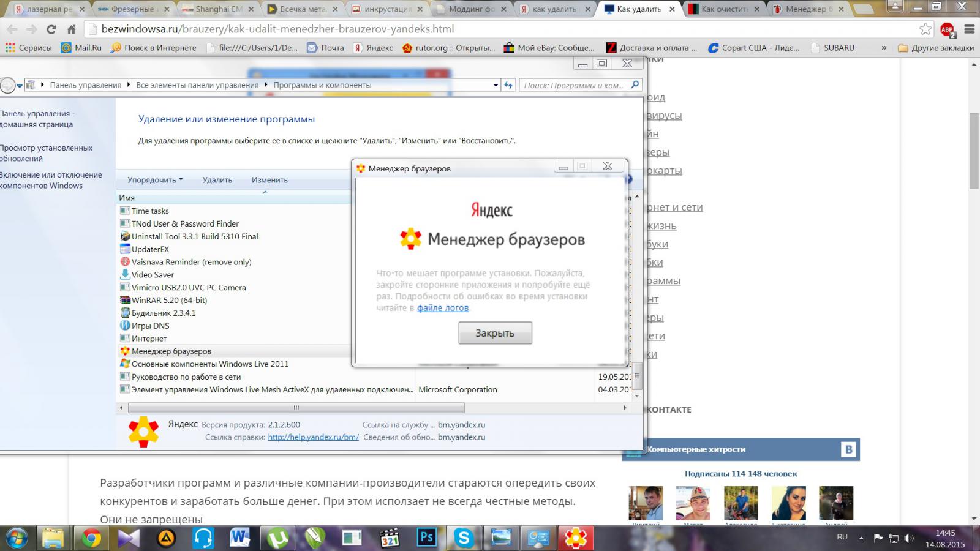The height and width of the screenshot is (551, 980).
Task: Click RU language indicator in tray
Action: 842,537
